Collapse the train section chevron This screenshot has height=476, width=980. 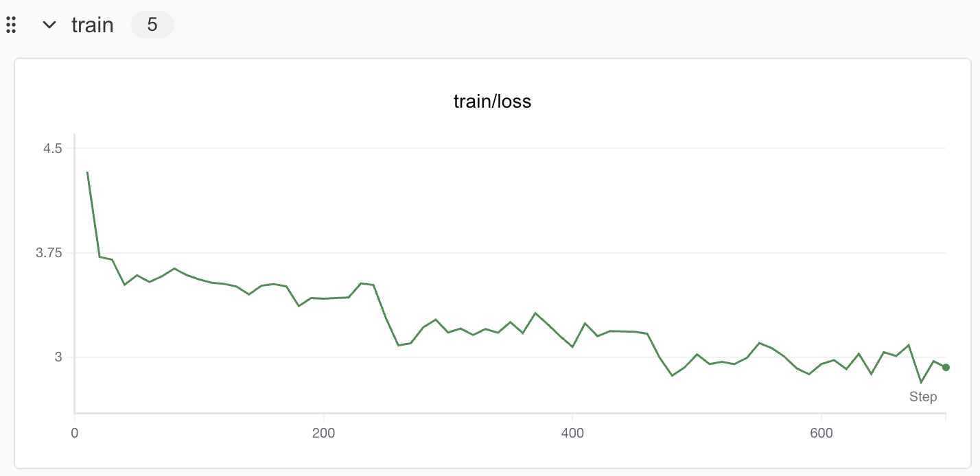pos(49,25)
